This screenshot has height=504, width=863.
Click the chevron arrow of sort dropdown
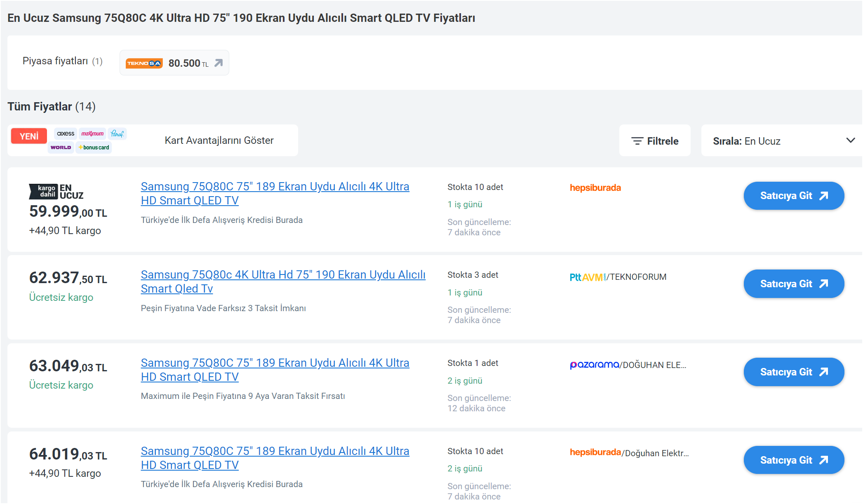[850, 141]
